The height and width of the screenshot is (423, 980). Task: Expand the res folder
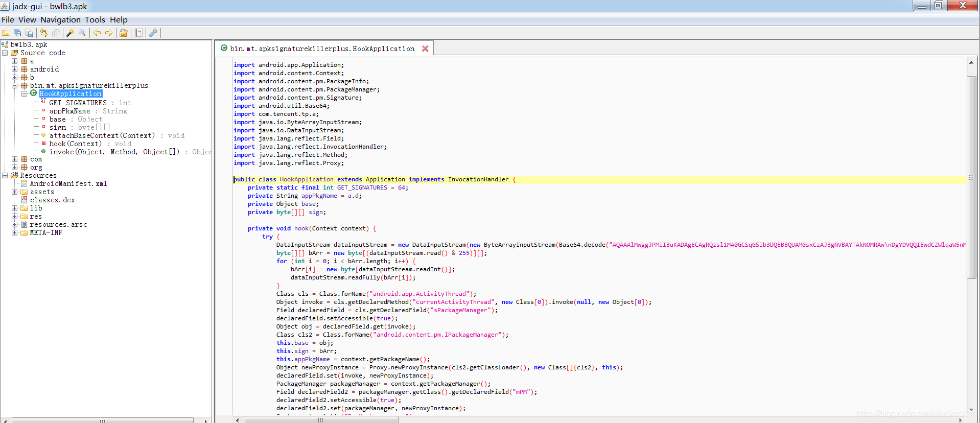pyautogui.click(x=15, y=216)
